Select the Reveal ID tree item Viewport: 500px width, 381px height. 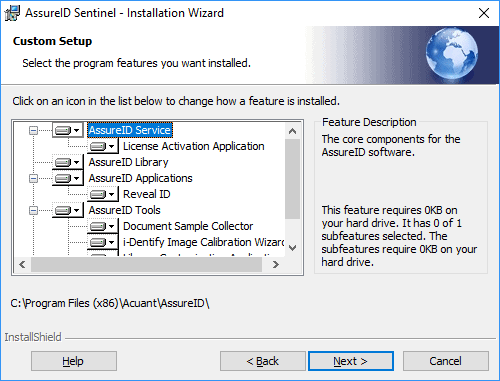tap(147, 194)
